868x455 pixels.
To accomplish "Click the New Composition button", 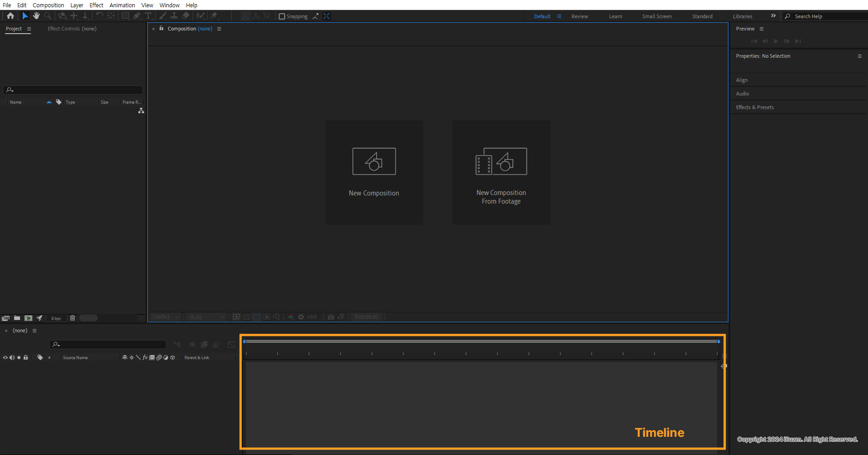I will [374, 172].
